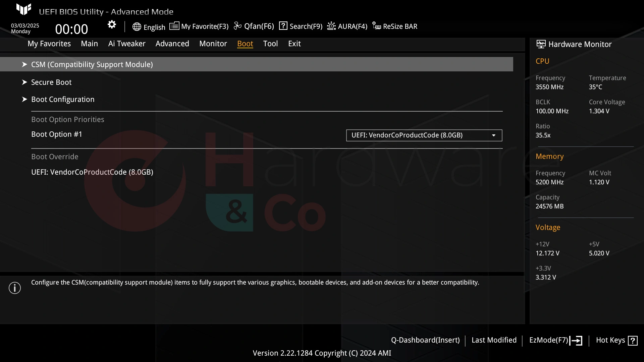Select UEFI VendorCoProductCode boot override
The image size is (644, 362).
coord(92,172)
